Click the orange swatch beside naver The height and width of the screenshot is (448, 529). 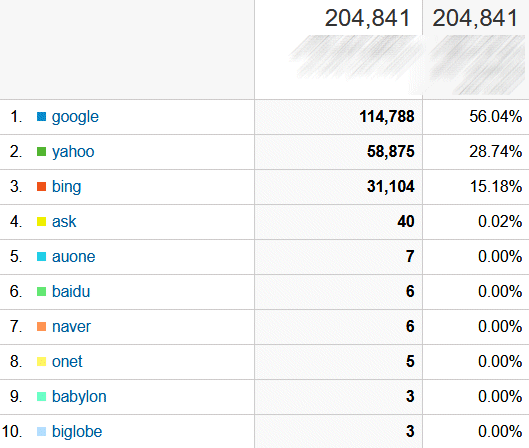(x=41, y=327)
